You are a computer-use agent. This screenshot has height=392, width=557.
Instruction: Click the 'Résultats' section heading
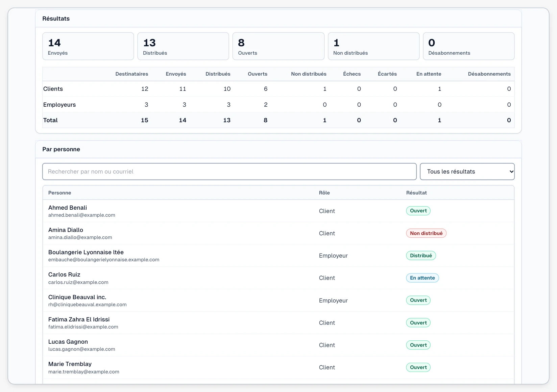(56, 19)
